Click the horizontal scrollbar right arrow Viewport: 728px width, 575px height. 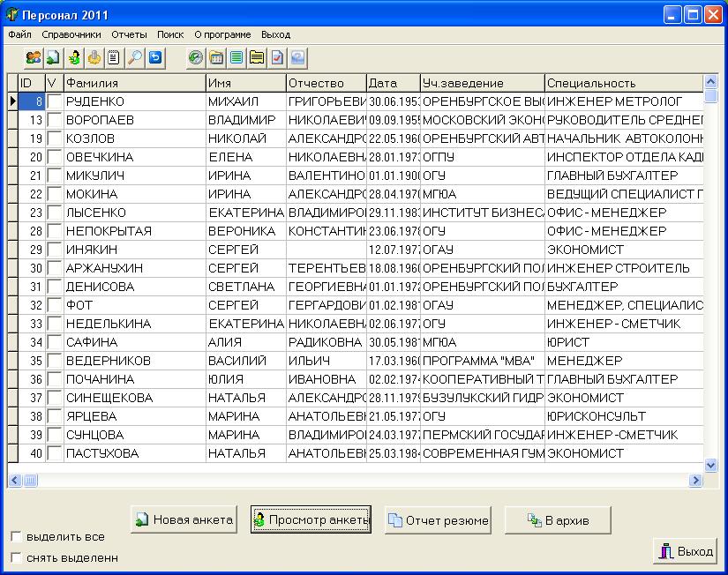coord(695,480)
